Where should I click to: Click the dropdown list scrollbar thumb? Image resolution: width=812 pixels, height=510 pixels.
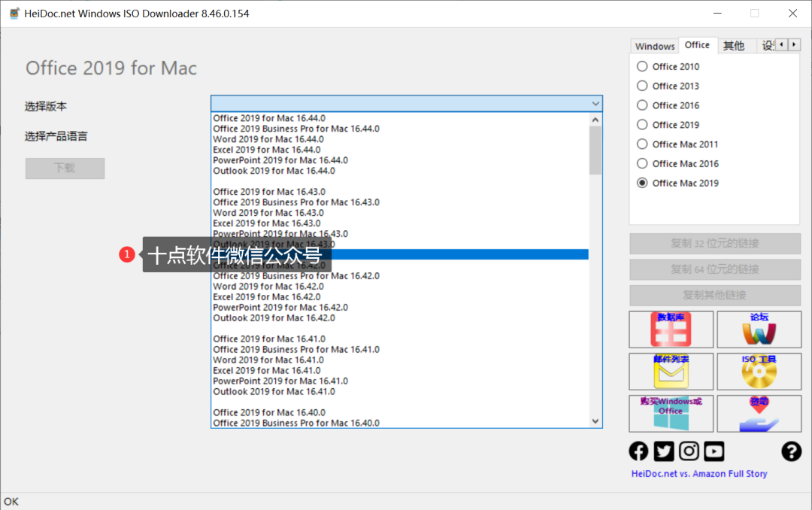click(x=595, y=150)
